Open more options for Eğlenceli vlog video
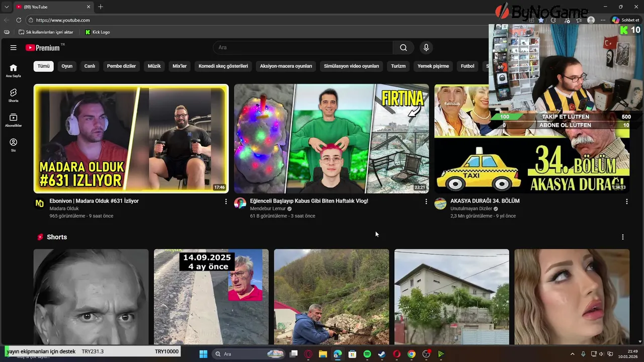Viewport: 644px width, 362px height. tap(426, 202)
